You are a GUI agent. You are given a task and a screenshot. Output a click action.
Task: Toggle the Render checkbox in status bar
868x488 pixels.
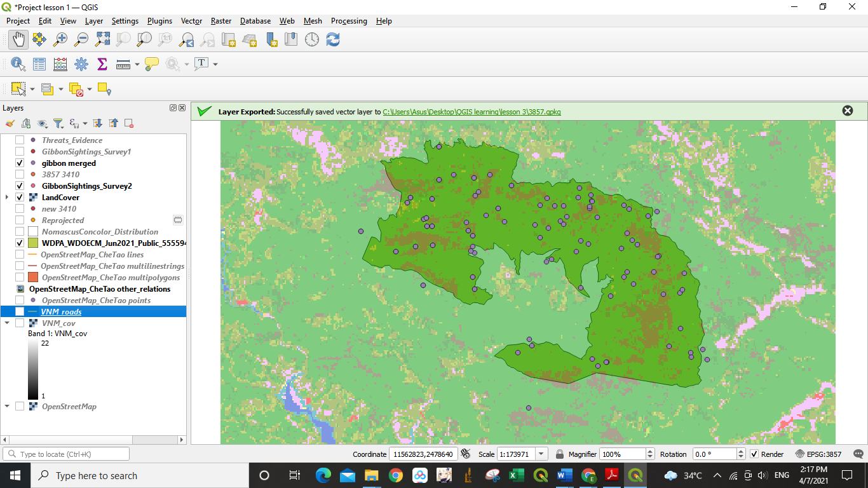click(754, 454)
